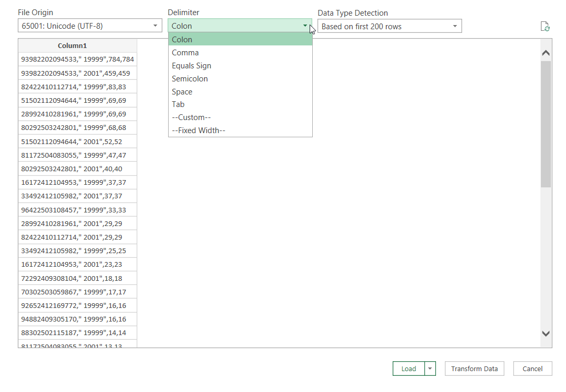
Task: Open the Load button's dropdown arrow
Action: coord(430,369)
